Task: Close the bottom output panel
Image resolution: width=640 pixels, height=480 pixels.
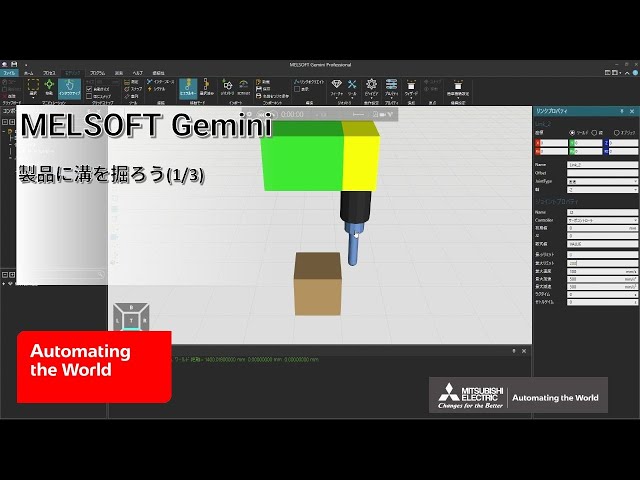Action: (x=524, y=351)
